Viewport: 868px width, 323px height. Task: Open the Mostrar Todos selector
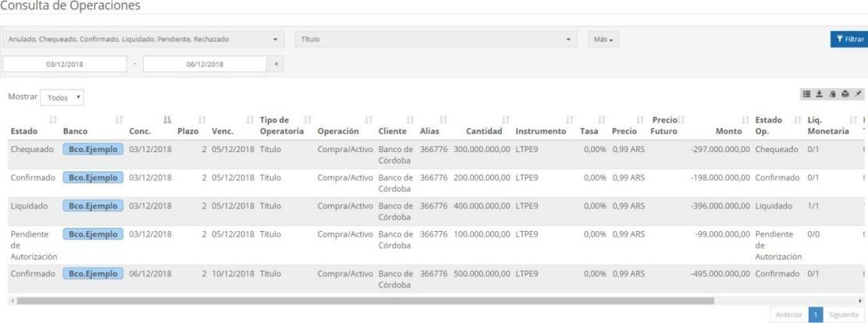click(x=64, y=98)
